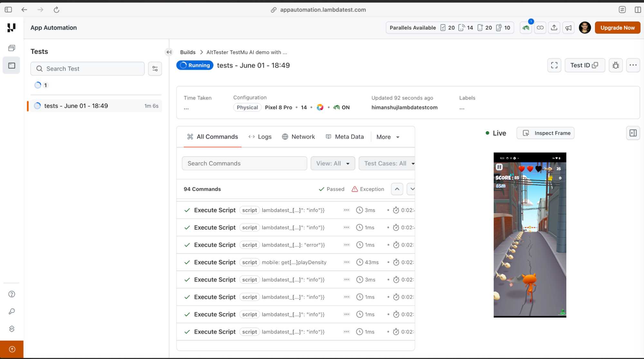
Task: Switch to the All Commands tab
Action: (x=213, y=137)
